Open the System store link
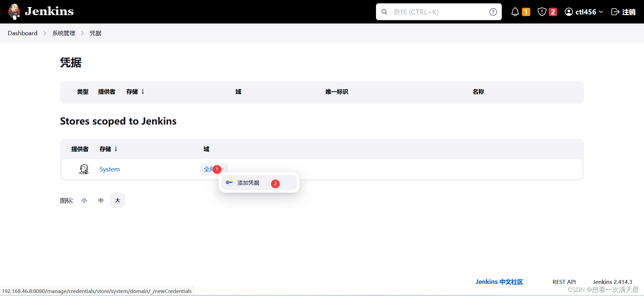This screenshot has width=644, height=296. coord(110,169)
